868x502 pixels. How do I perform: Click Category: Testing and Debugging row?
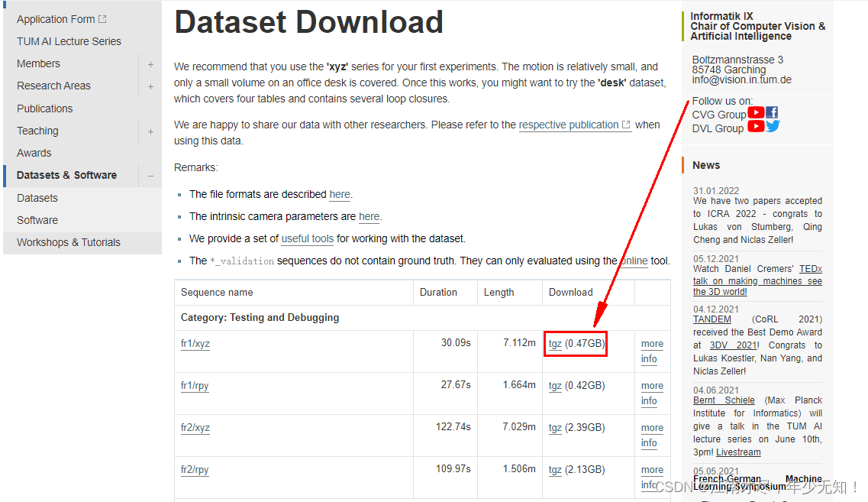tap(422, 318)
